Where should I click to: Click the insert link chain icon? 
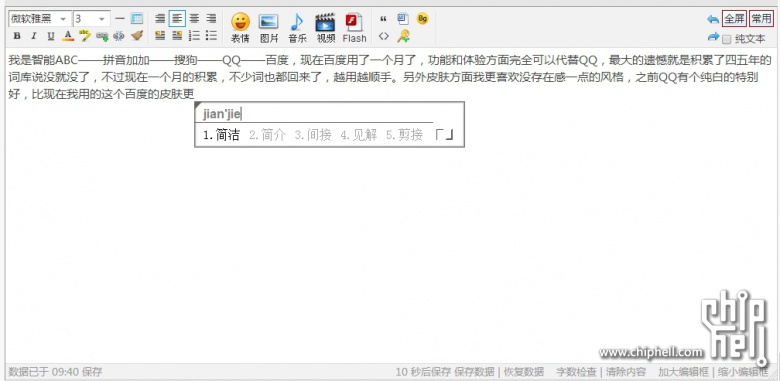point(102,35)
